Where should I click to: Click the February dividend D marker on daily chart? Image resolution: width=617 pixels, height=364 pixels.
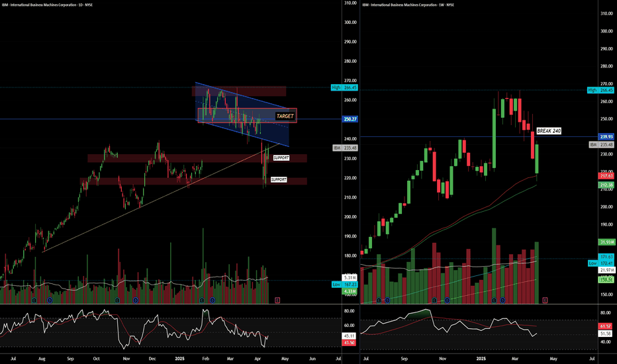(212, 300)
